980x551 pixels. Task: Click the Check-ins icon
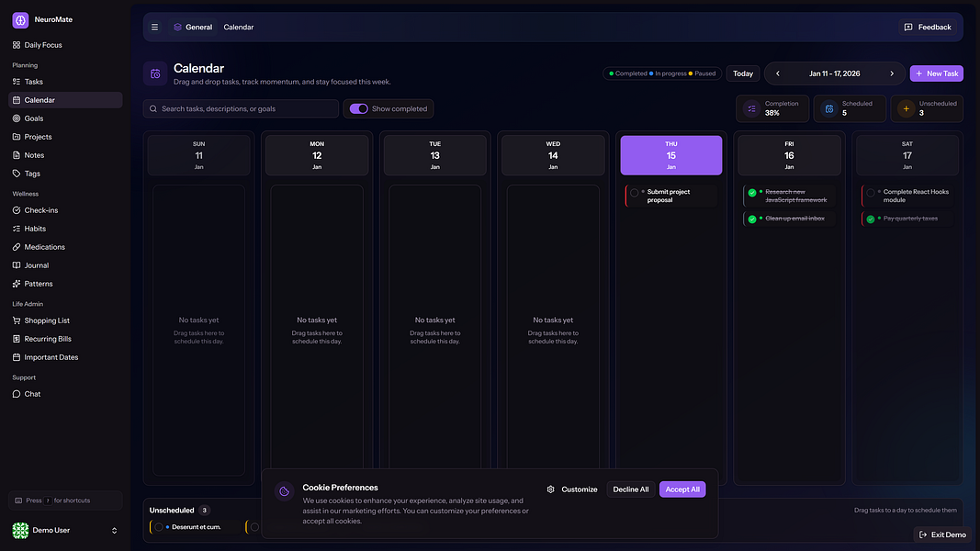(17, 210)
